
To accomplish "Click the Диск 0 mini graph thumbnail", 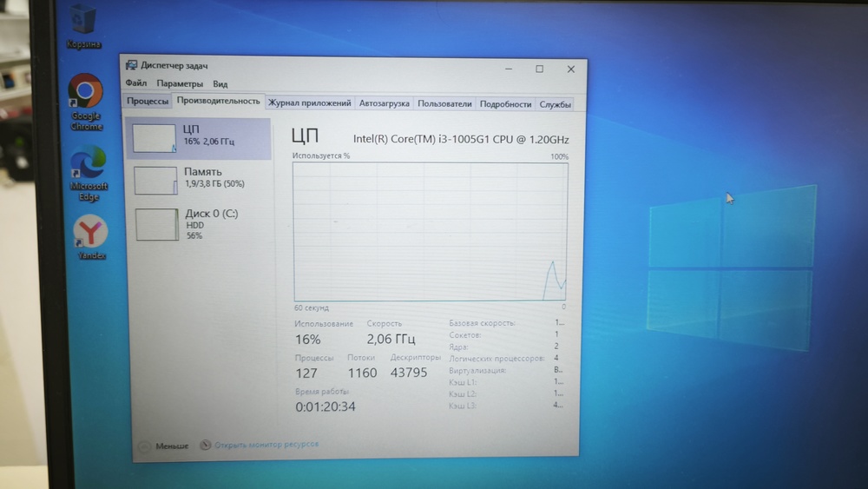I will [157, 224].
